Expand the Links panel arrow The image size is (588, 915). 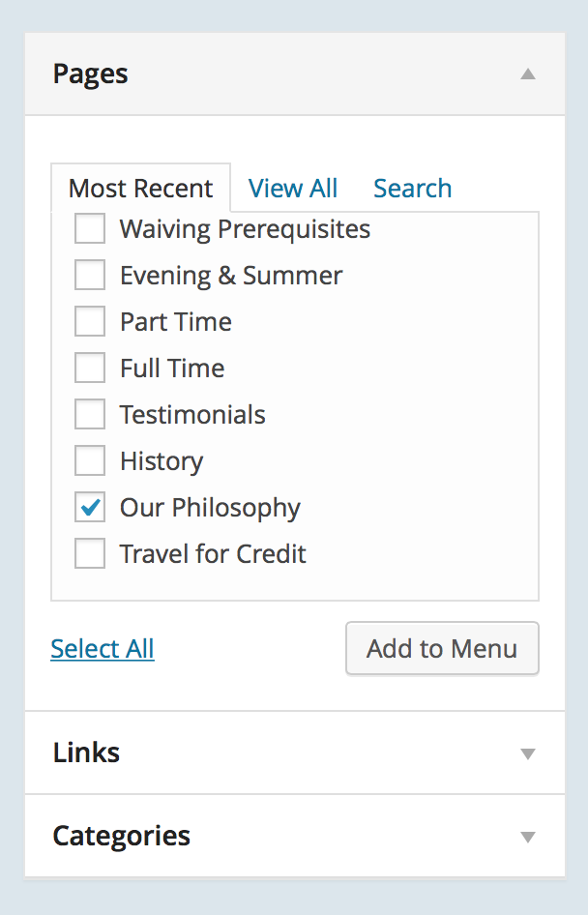click(x=527, y=753)
